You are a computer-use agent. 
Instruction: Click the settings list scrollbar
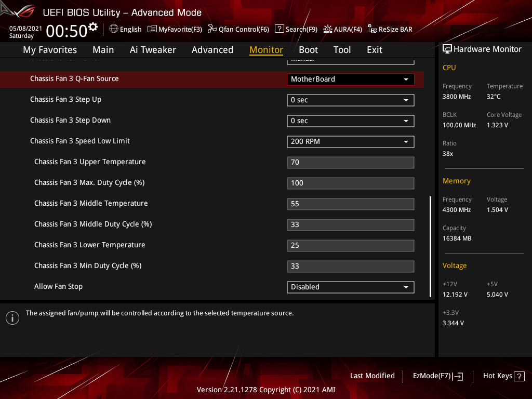tap(430, 247)
